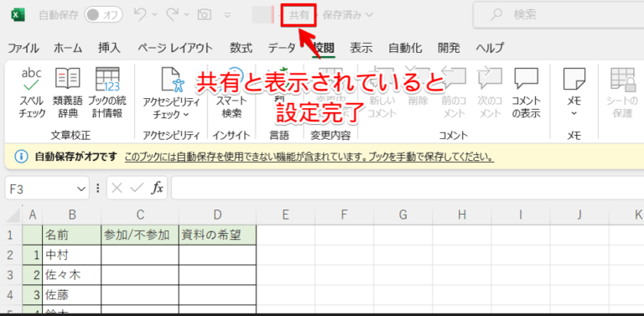Click the Undo arrow icon
The image size is (644, 316).
point(140,15)
